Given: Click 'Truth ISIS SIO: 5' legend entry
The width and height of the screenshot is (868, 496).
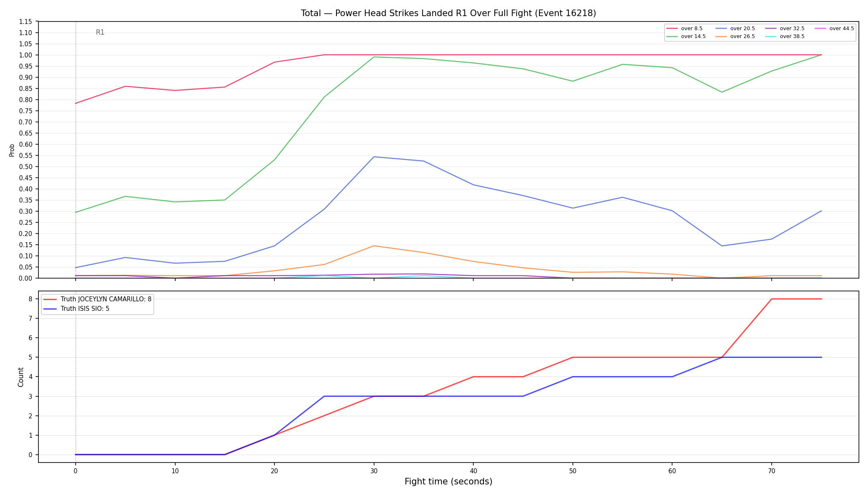Looking at the screenshot, I should tap(76, 309).
